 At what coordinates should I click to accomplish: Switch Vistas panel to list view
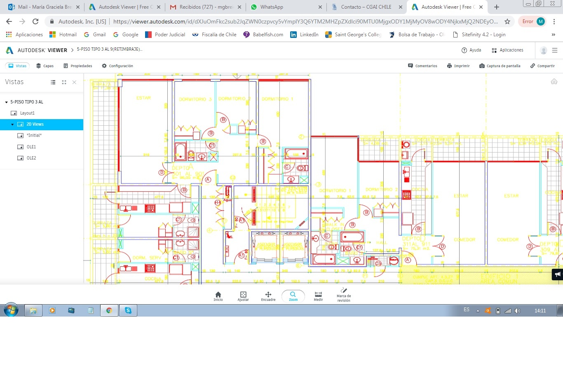tap(53, 82)
